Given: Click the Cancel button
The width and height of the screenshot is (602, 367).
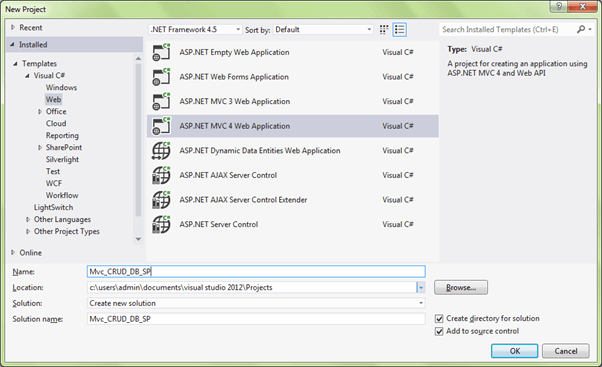Looking at the screenshot, I should click(566, 351).
